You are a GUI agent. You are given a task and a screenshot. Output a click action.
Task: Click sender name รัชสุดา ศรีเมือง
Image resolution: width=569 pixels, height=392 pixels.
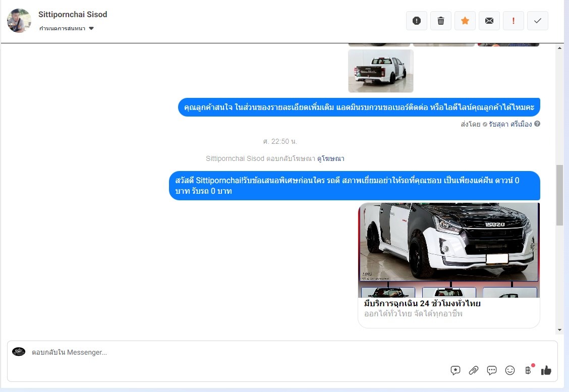tap(510, 124)
